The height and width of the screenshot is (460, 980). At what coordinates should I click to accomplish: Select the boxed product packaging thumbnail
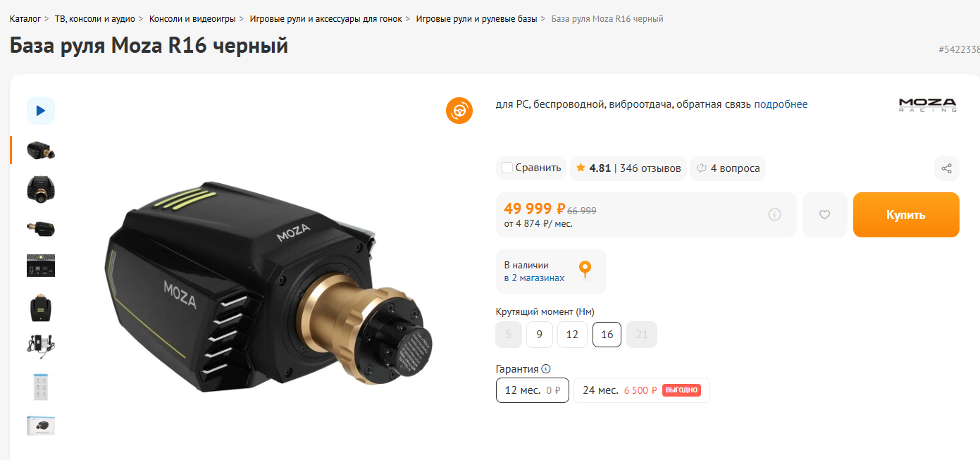tap(41, 425)
